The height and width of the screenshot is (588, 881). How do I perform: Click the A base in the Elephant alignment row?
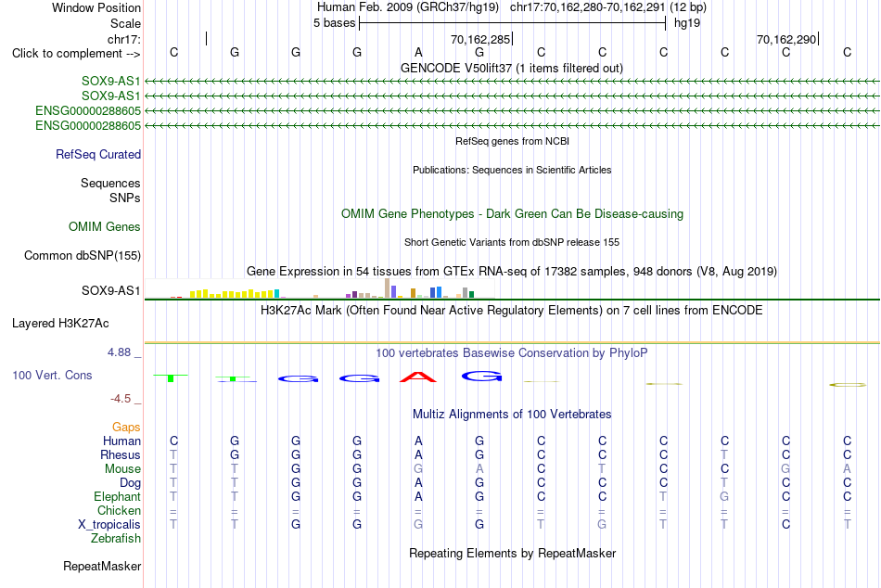(x=418, y=496)
